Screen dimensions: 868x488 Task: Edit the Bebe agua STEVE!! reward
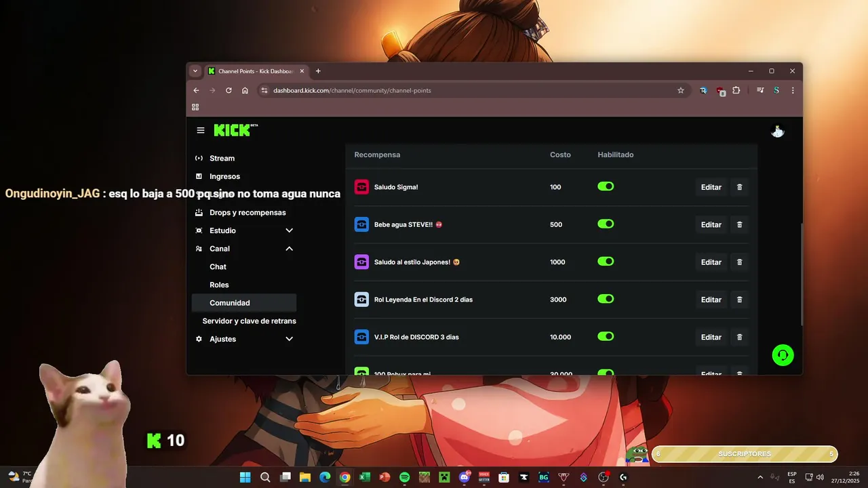pos(711,224)
